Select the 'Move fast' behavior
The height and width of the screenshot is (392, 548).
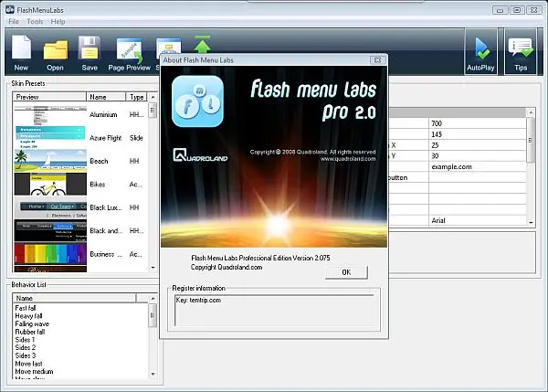coord(28,364)
